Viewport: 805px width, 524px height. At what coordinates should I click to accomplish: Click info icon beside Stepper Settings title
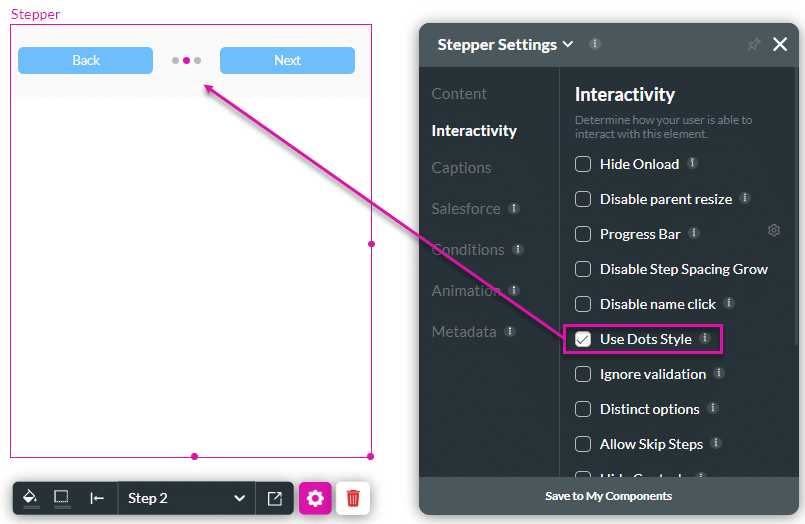[x=595, y=44]
